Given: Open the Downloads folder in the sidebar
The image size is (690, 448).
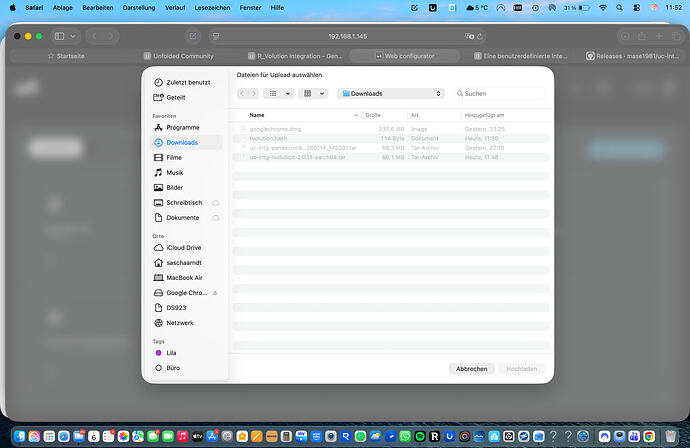Looking at the screenshot, I should pos(182,143).
